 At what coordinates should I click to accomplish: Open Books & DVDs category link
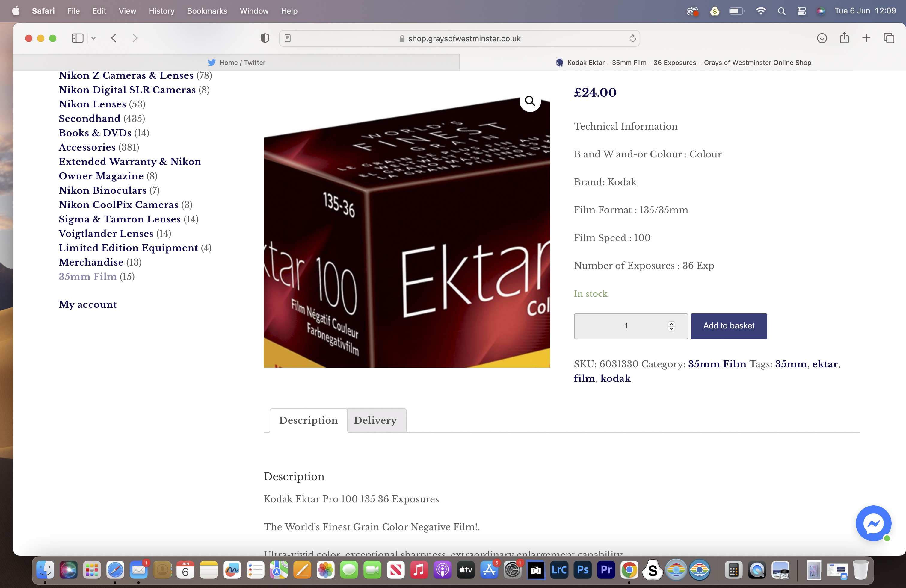point(95,133)
